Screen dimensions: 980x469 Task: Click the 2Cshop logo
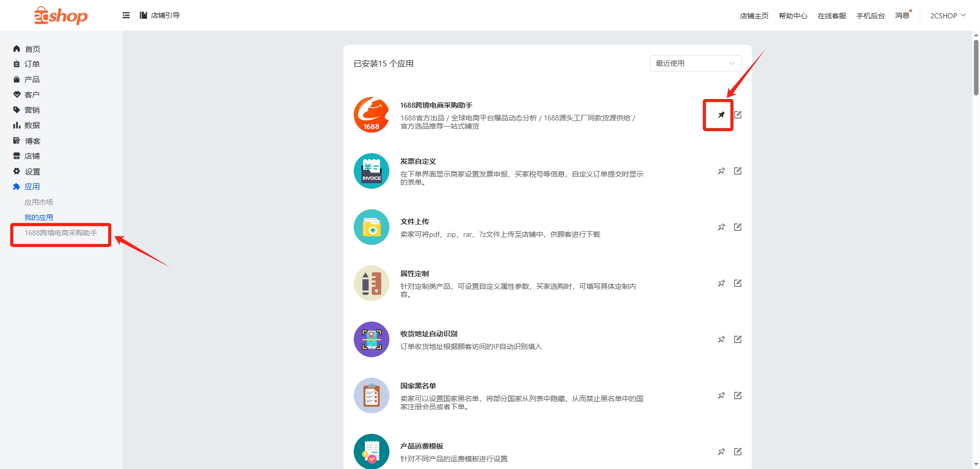pyautogui.click(x=61, y=16)
